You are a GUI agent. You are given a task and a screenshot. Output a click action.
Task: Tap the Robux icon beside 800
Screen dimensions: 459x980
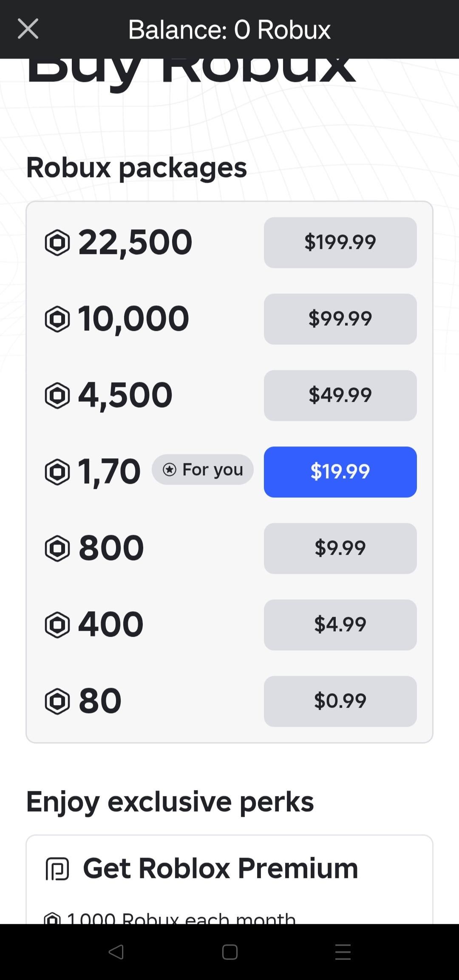point(57,548)
